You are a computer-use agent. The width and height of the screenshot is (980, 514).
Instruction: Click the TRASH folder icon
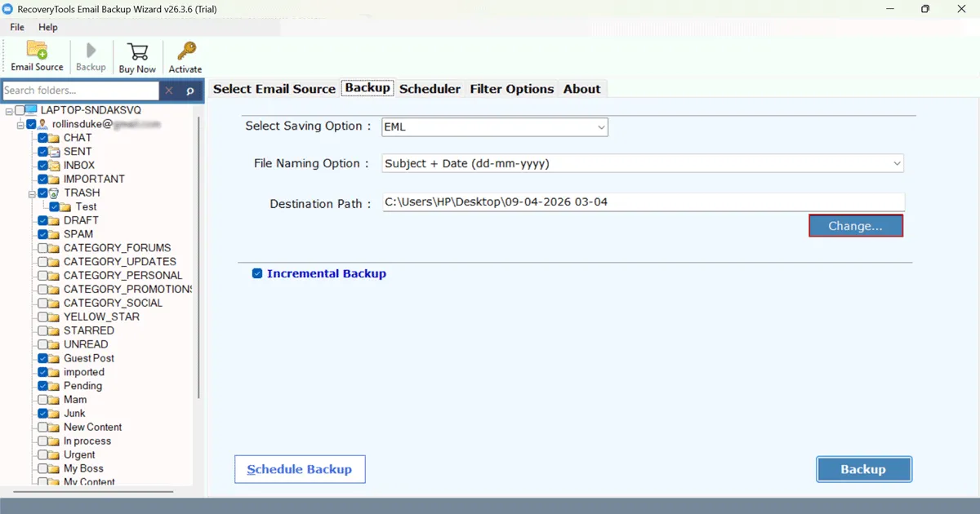click(x=55, y=193)
